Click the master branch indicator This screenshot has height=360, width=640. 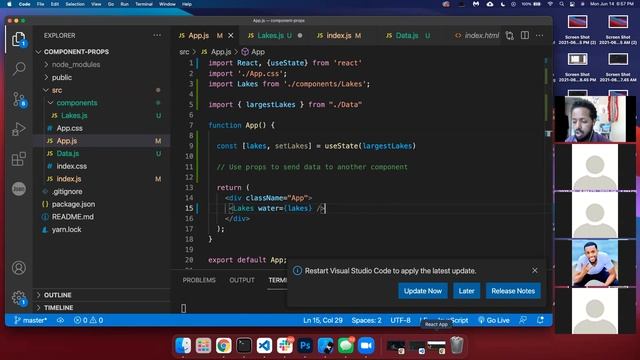point(31,320)
